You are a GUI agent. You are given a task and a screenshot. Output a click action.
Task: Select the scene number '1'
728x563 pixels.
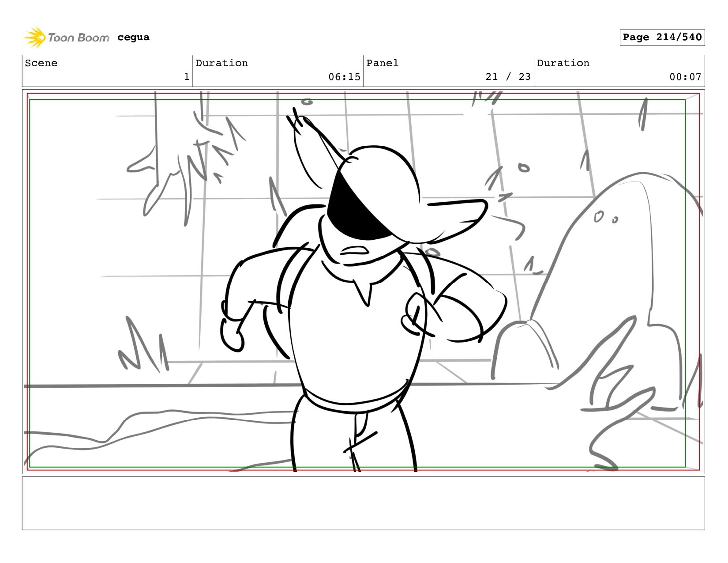[x=187, y=77]
